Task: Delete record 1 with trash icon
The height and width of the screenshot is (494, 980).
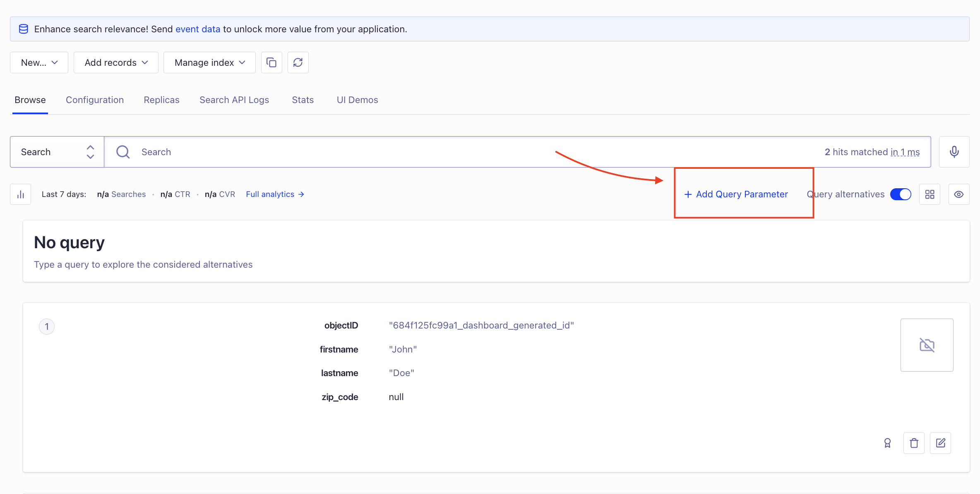Action: (x=914, y=443)
